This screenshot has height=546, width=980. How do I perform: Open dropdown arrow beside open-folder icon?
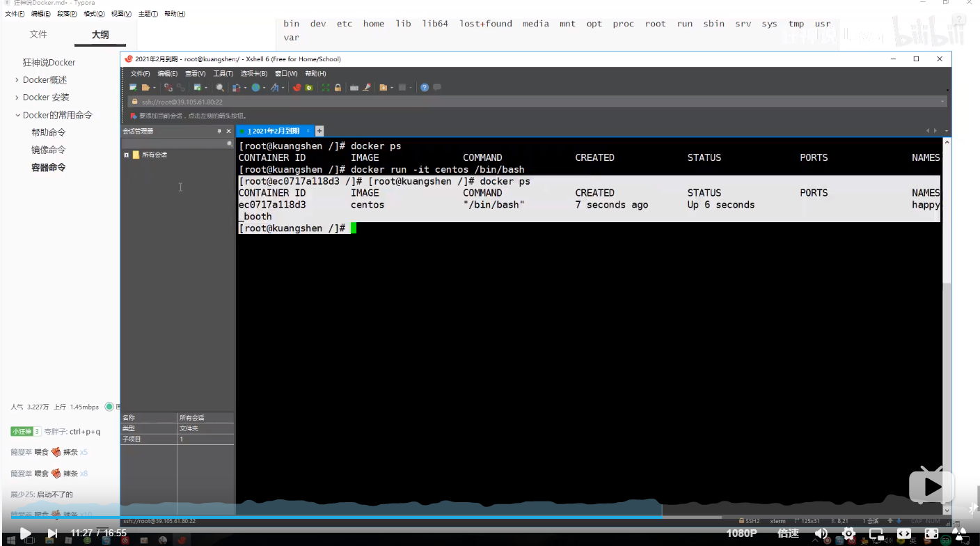point(155,88)
